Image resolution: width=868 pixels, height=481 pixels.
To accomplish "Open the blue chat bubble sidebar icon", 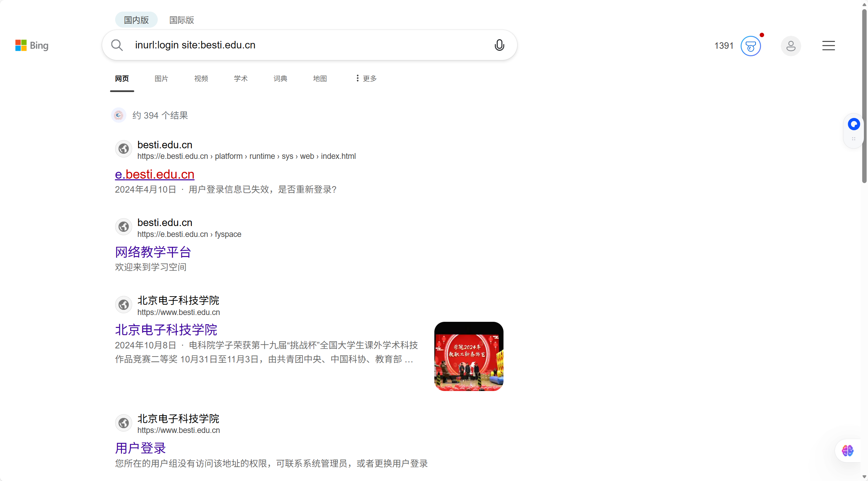I will [854, 124].
